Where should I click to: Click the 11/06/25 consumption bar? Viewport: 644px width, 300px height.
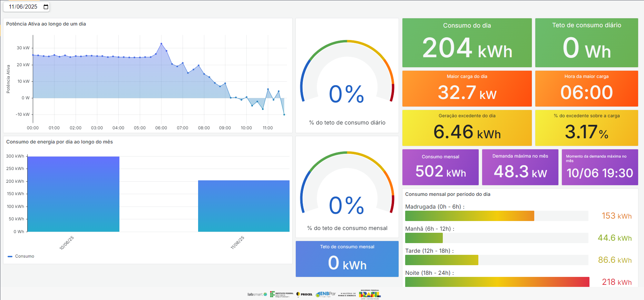244,206
